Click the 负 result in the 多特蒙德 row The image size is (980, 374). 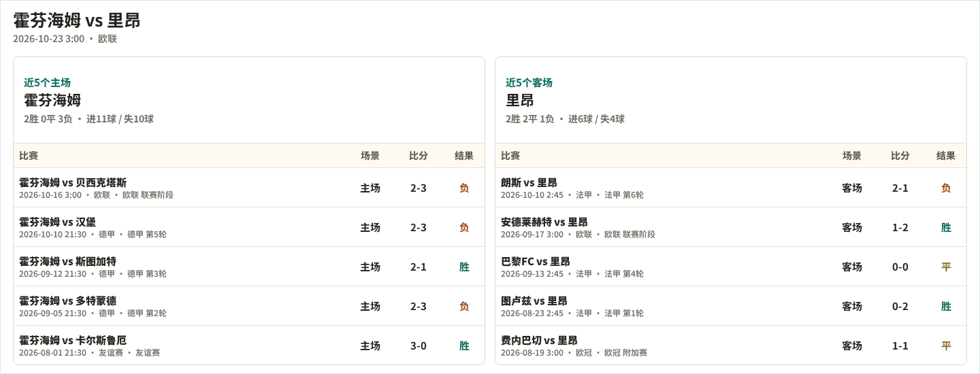[464, 306]
